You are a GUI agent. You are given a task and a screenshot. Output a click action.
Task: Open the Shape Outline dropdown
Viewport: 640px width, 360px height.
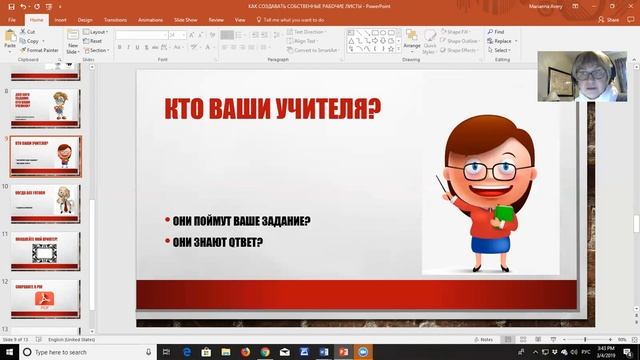[x=460, y=41]
